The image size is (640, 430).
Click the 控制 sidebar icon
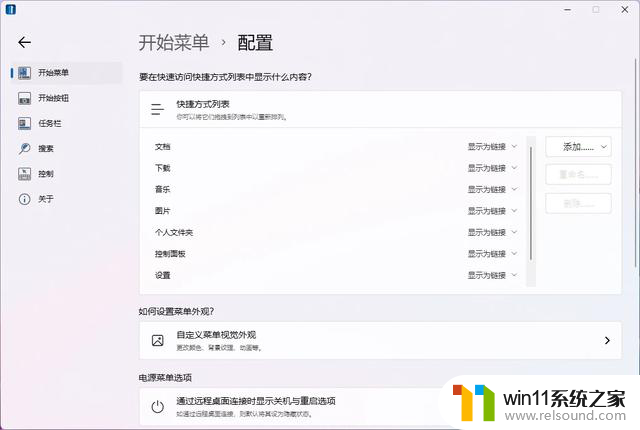click(x=24, y=174)
